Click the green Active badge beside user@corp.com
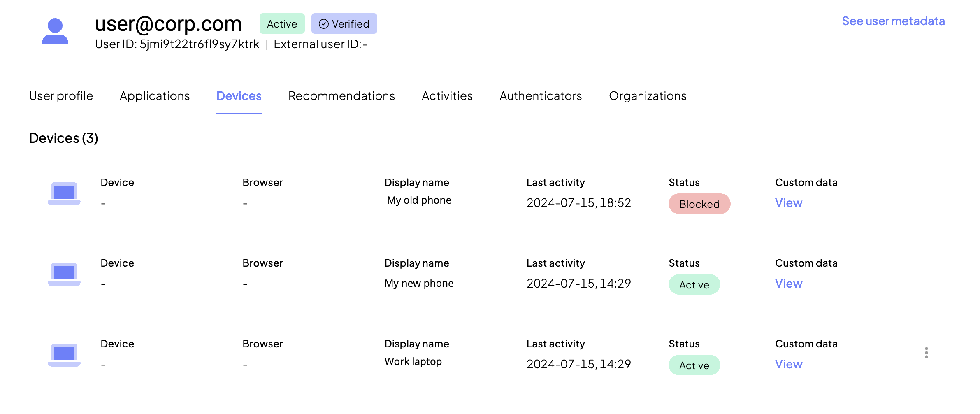Image resolution: width=980 pixels, height=414 pixels. click(282, 24)
